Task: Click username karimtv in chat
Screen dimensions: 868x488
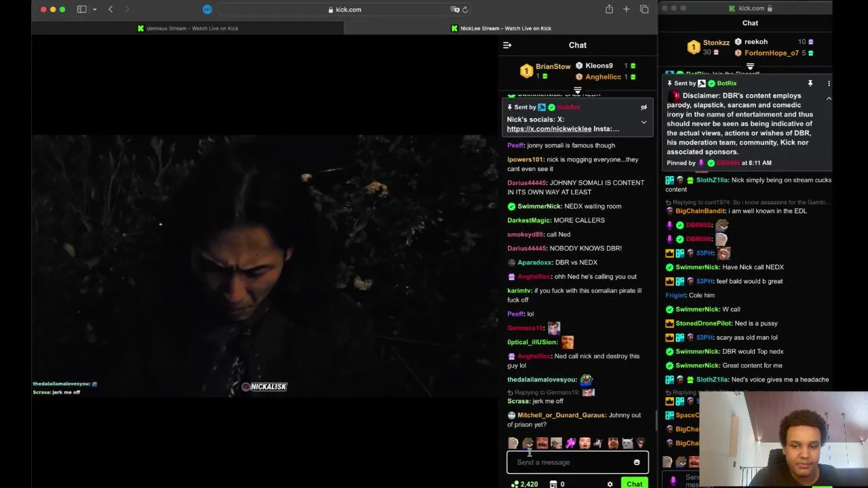Action: pyautogui.click(x=519, y=291)
